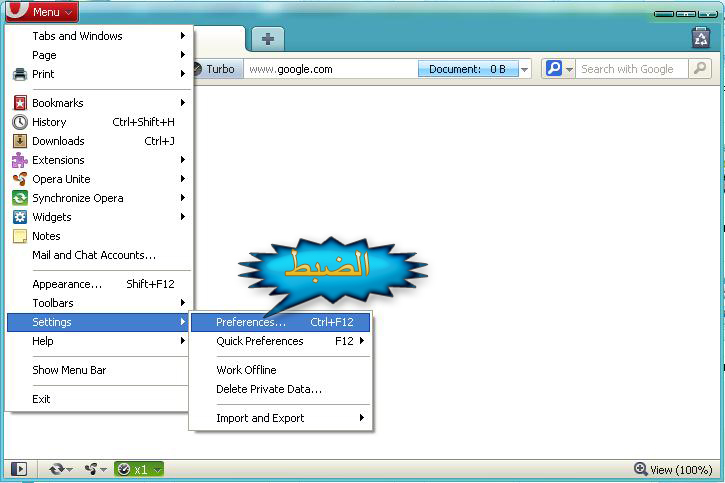
Task: Open Preferences in the Settings submenu
Action: (281, 322)
